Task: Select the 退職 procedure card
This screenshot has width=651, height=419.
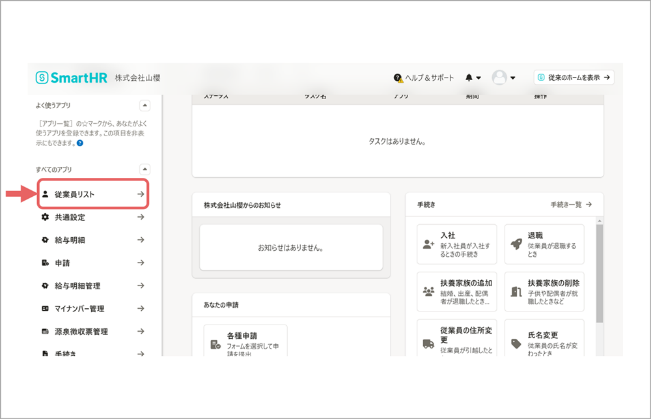Action: (544, 244)
